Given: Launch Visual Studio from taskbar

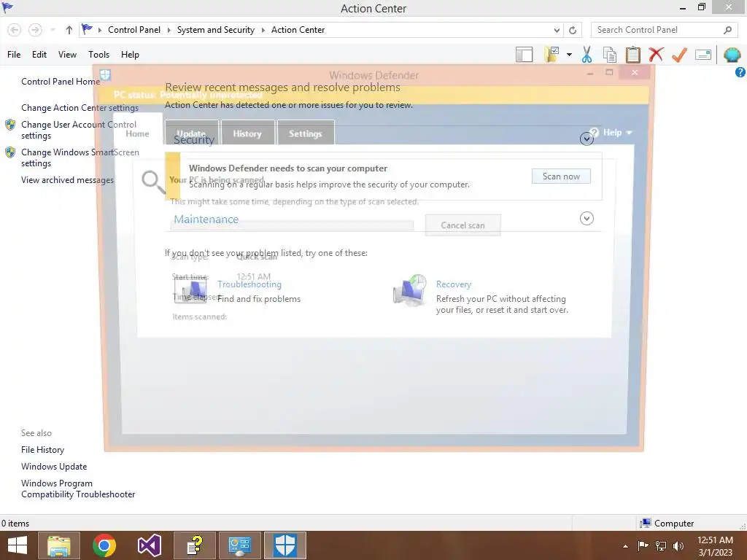Looking at the screenshot, I should pos(149,545).
